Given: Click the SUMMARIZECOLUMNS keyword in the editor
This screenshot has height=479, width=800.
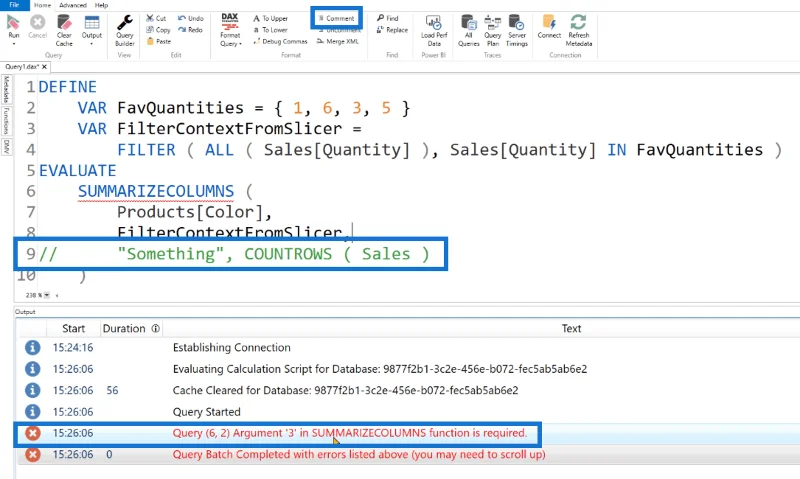Looking at the screenshot, I should point(156,191).
